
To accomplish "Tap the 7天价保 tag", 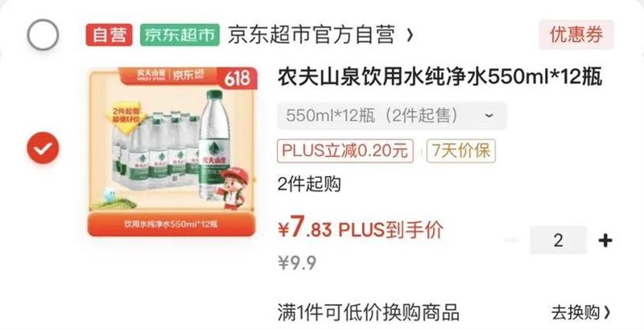I will (x=460, y=151).
